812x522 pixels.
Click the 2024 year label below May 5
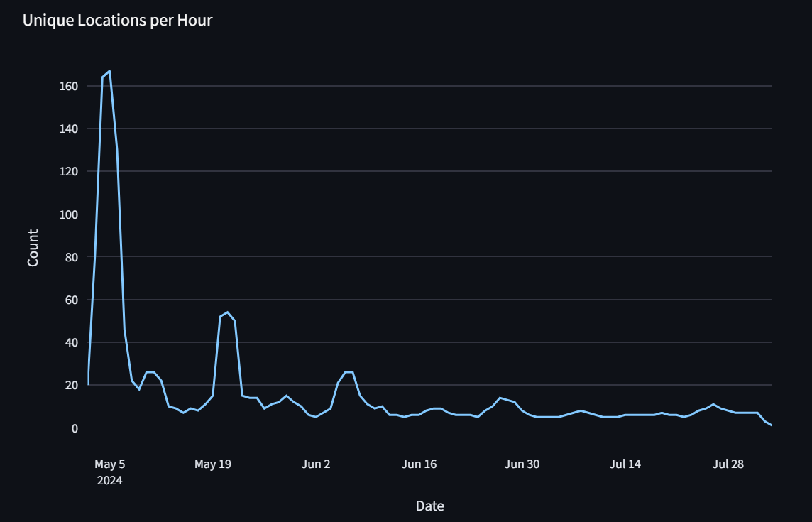click(111, 480)
